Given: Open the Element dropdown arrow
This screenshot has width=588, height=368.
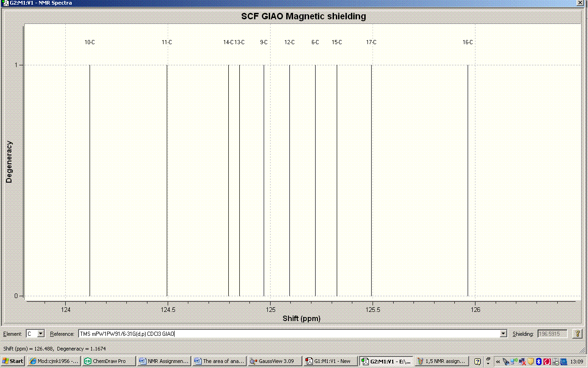Looking at the screenshot, I should [40, 333].
